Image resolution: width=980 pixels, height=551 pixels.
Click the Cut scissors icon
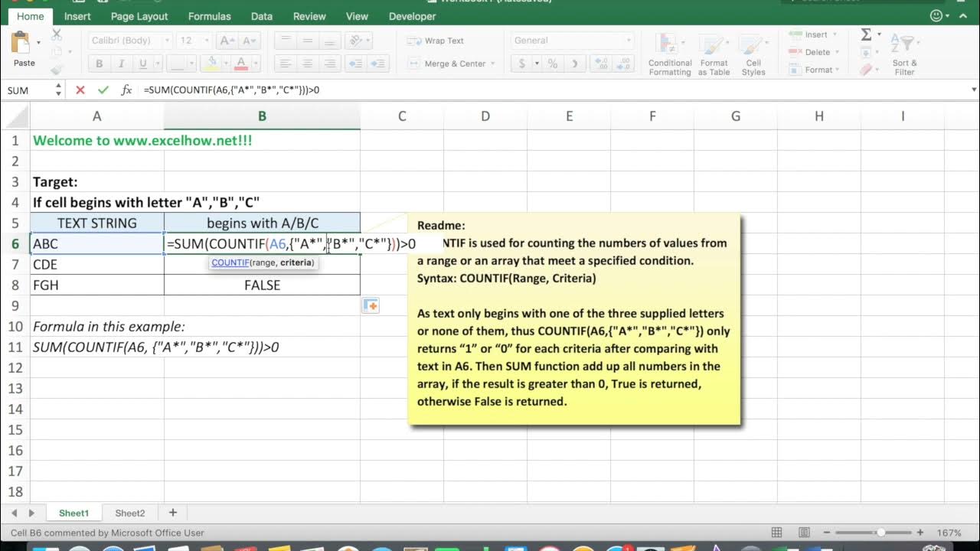pyautogui.click(x=57, y=34)
